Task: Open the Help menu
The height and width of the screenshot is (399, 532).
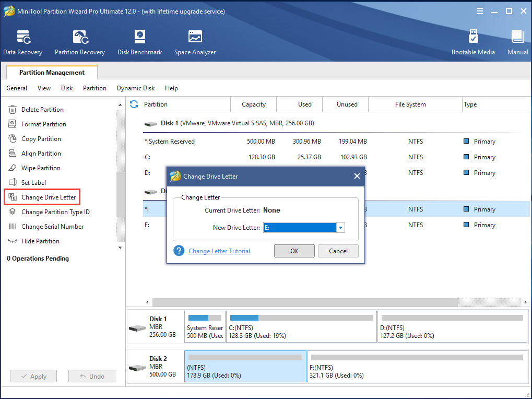Action: tap(171, 88)
